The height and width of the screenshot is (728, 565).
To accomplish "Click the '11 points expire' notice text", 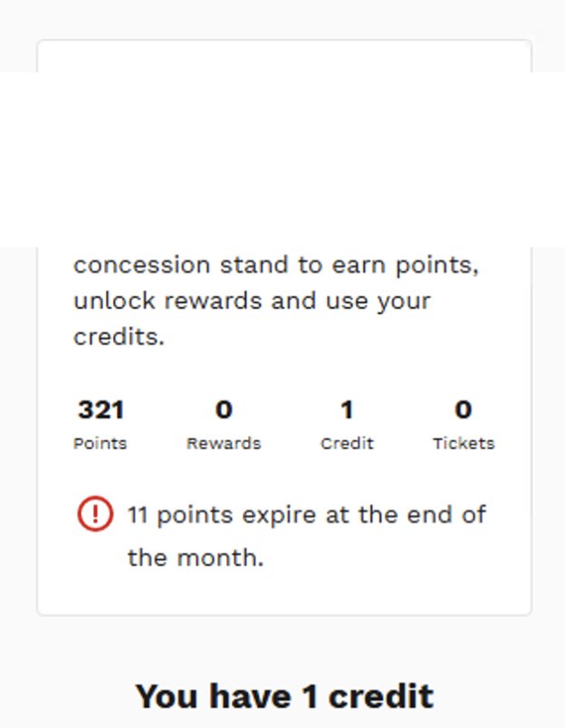I will [x=307, y=515].
